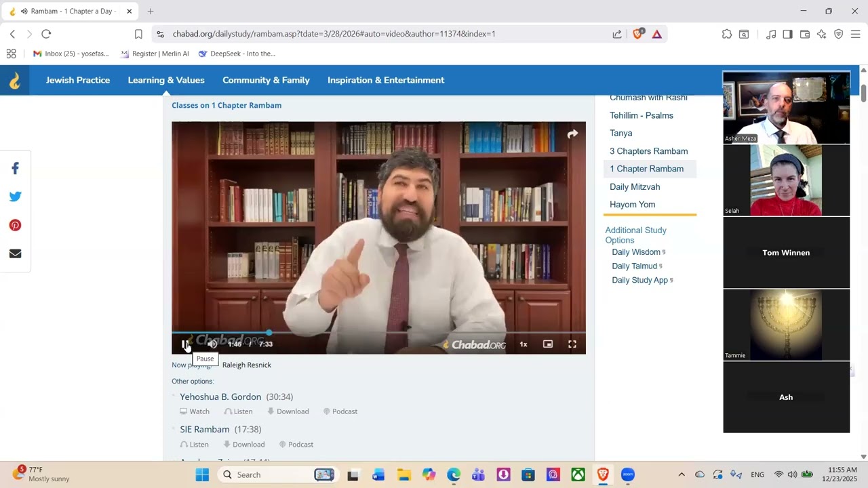Open the Jewish Practice menu

[78, 80]
